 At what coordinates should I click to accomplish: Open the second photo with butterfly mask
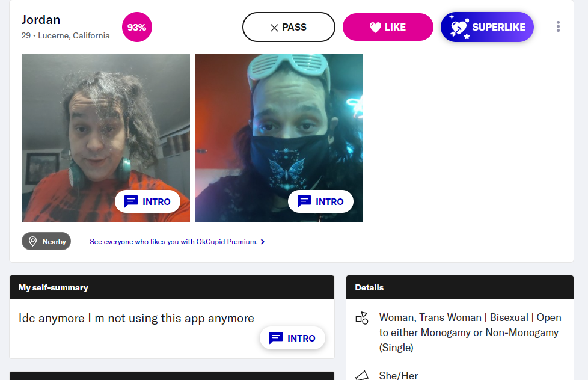[x=278, y=138]
